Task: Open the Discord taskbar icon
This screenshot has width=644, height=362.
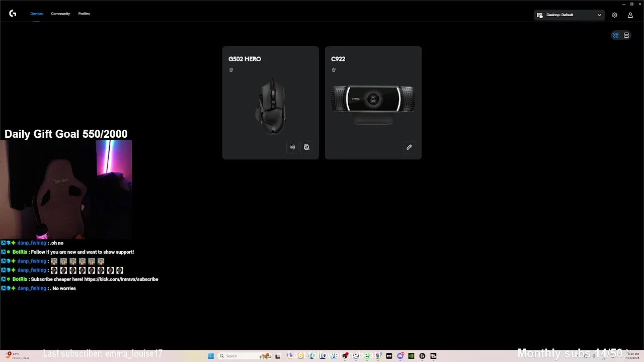Action: click(400, 356)
